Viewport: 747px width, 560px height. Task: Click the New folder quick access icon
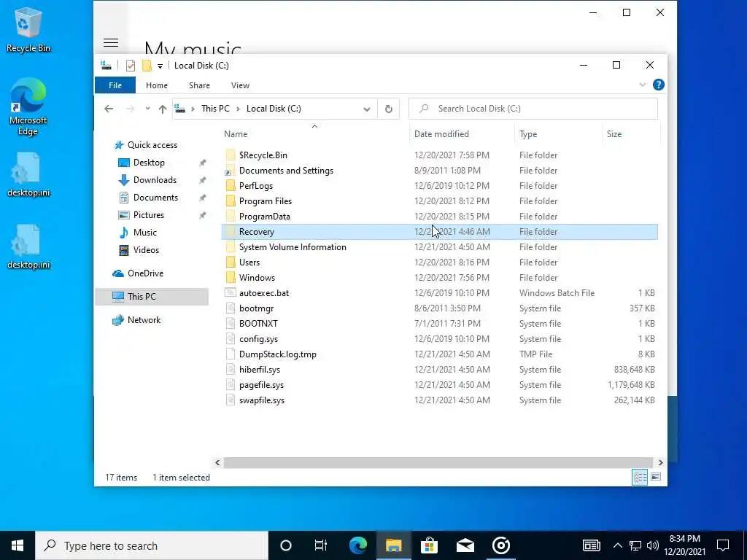147,66
